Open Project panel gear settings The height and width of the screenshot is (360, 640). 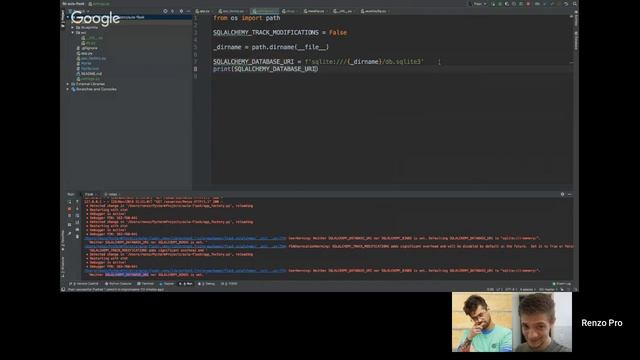[x=181, y=11]
